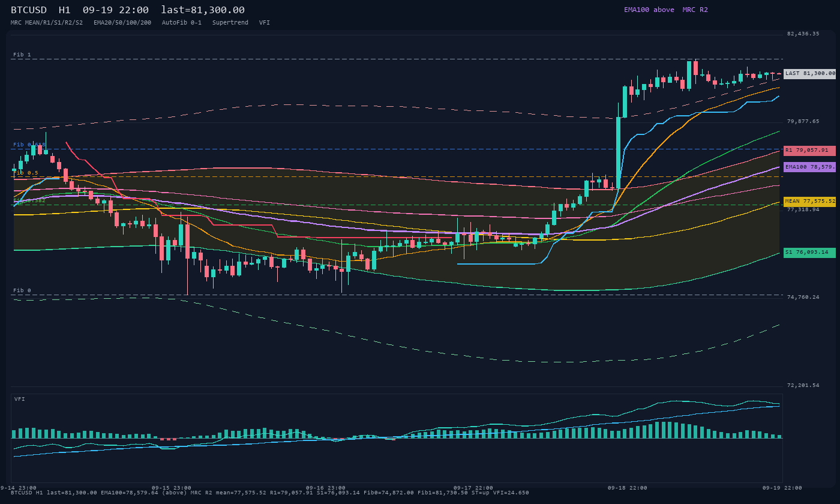840x504 pixels.
Task: Select the MEAN 77,575.52 price tag
Action: (809, 202)
